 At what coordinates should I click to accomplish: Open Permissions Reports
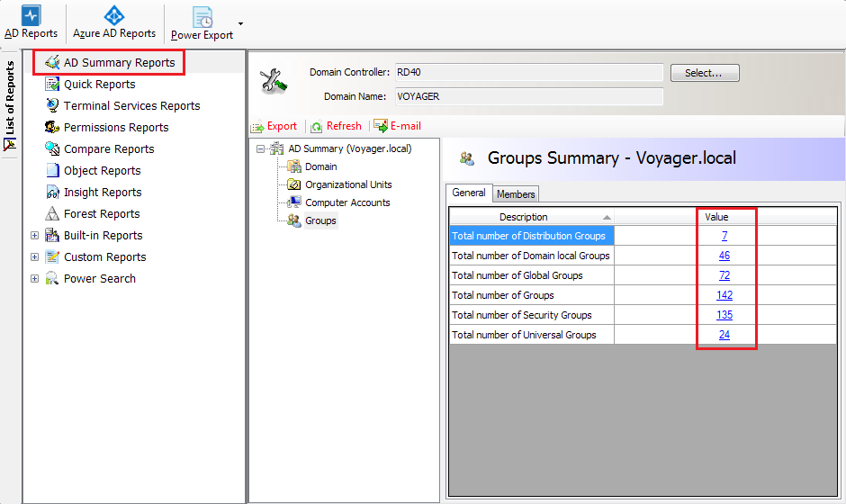click(x=116, y=127)
